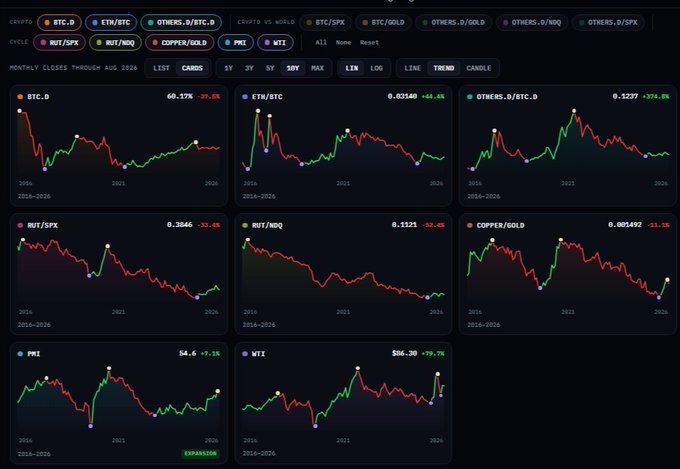680x469 pixels.
Task: Click the 0.03140 value on ETH/BTC card
Action: click(x=402, y=96)
